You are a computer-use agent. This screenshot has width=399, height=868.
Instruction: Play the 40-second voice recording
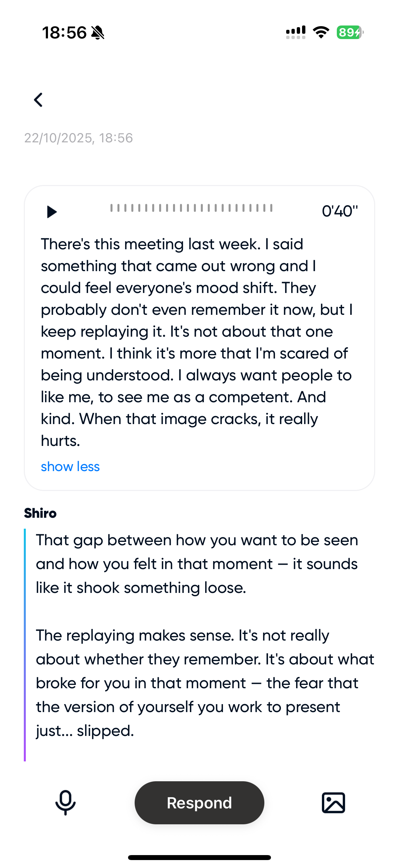point(52,212)
